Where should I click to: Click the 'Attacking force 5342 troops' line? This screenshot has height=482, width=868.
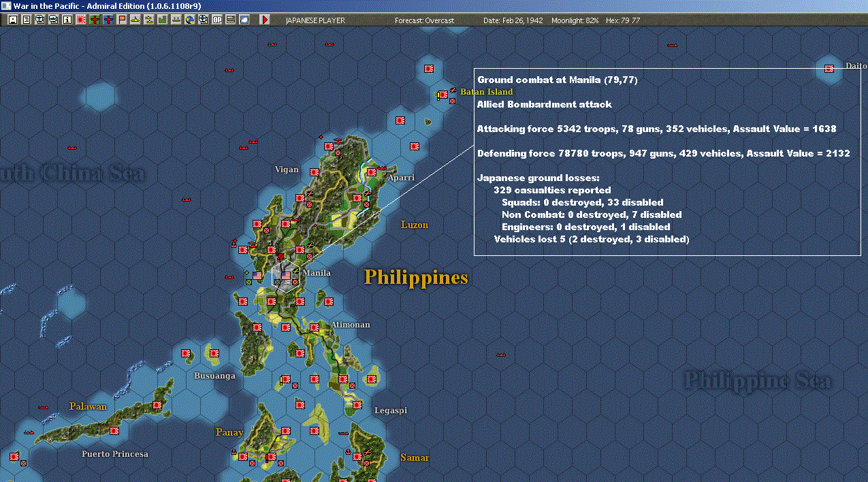(656, 129)
